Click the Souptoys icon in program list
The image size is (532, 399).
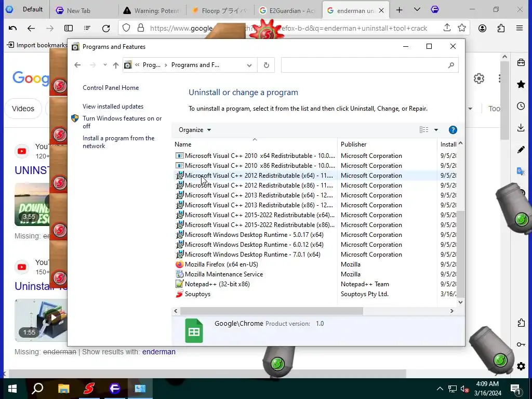pos(179,294)
